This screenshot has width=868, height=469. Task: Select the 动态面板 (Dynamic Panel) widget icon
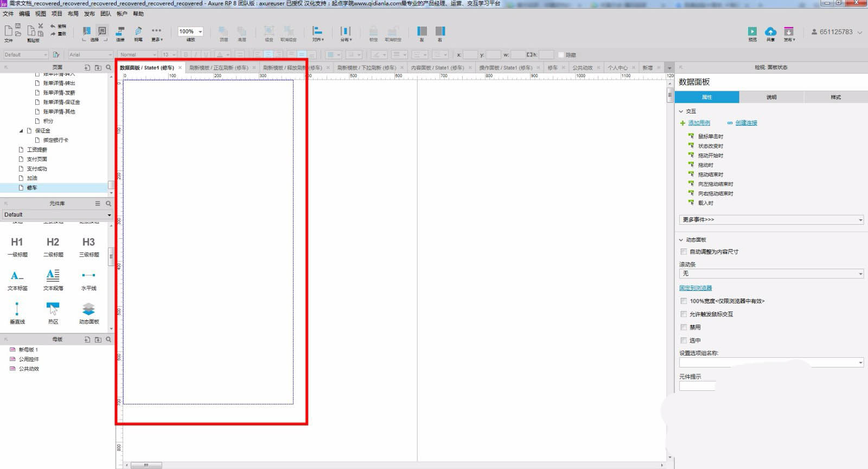coord(88,309)
